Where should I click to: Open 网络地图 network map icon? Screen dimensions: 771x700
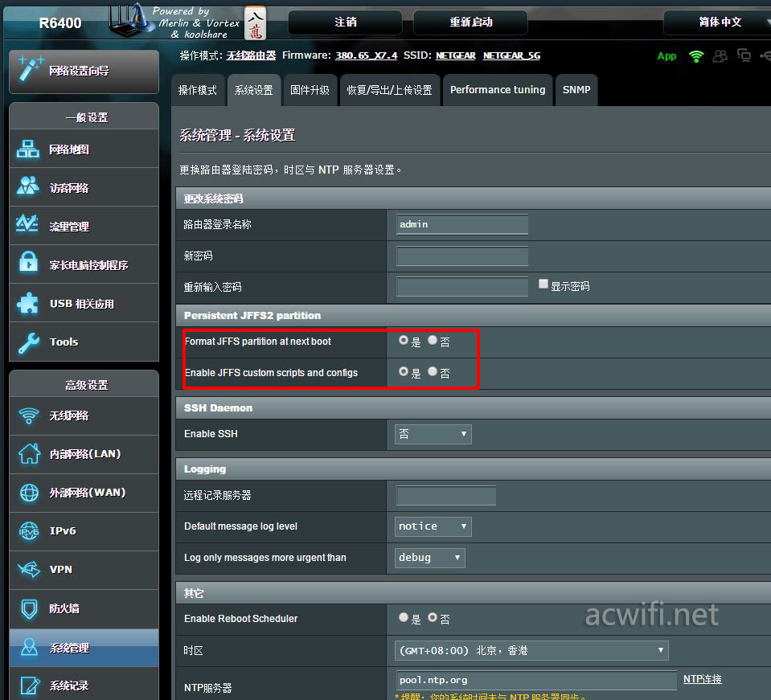28,149
